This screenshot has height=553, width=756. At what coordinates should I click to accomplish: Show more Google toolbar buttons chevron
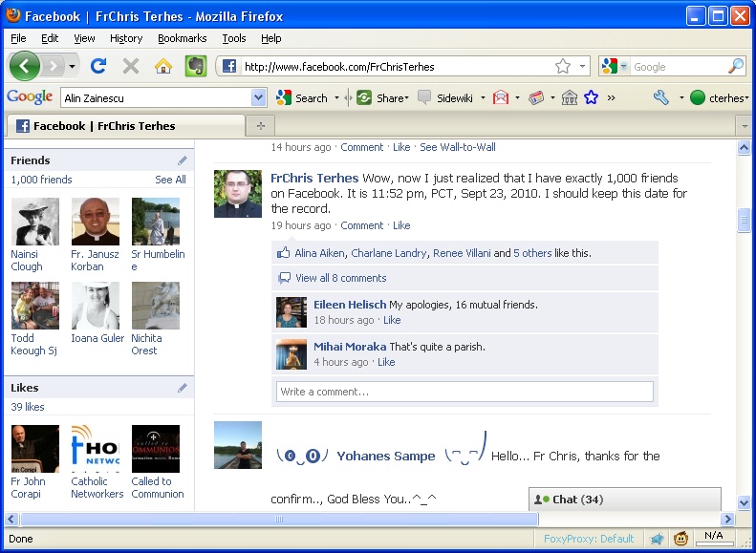pyautogui.click(x=612, y=97)
